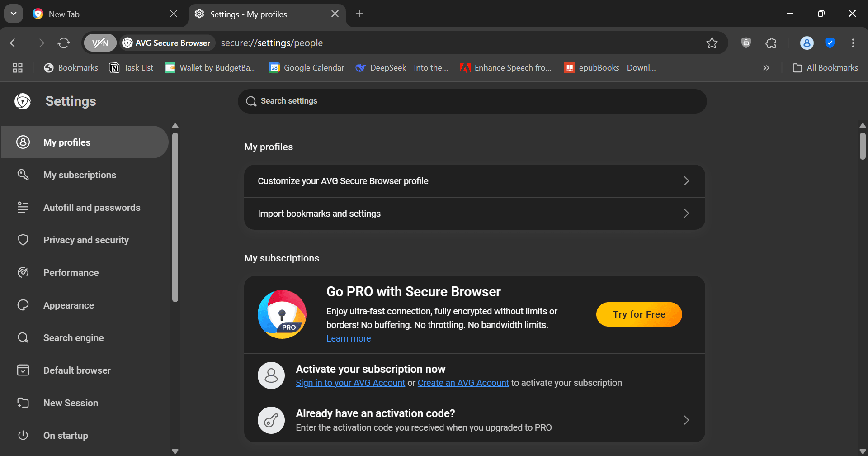Close the Settings tab
The image size is (868, 456).
point(335,14)
